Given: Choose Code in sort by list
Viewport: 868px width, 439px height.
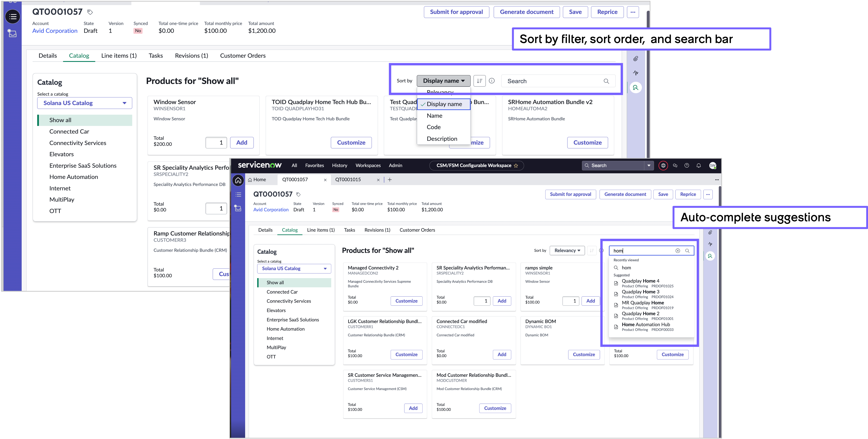Looking at the screenshot, I should point(443,127).
